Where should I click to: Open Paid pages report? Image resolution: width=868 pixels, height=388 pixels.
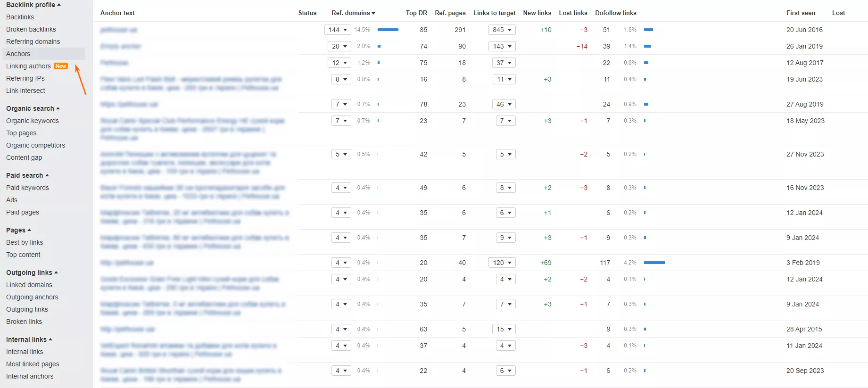pyautogui.click(x=23, y=212)
